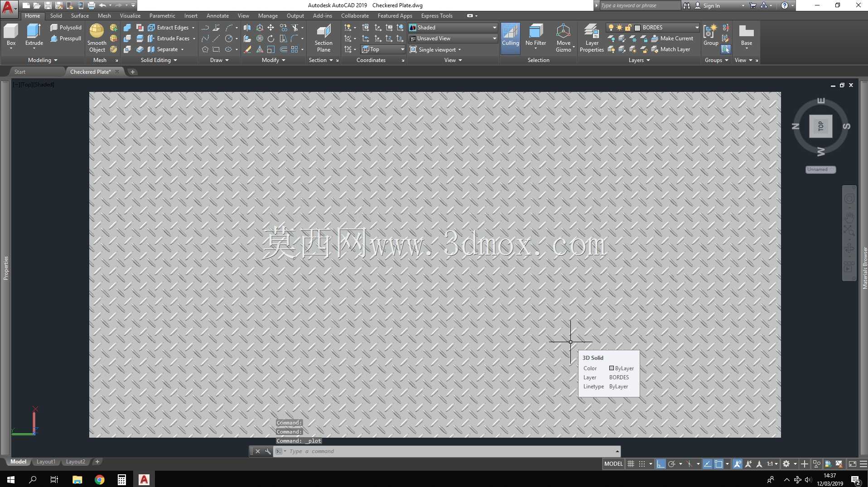Toggle Ortho mode in status bar
Screen dimensions: 868x487
661,463
